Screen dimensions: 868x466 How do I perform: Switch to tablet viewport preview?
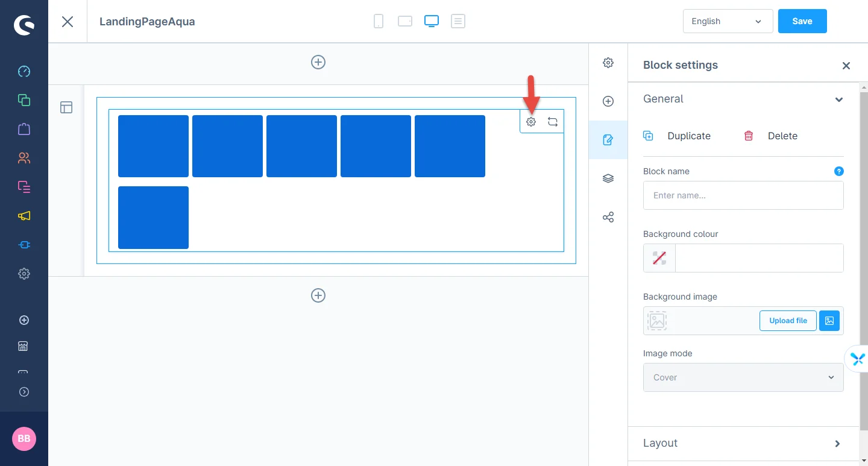click(405, 22)
